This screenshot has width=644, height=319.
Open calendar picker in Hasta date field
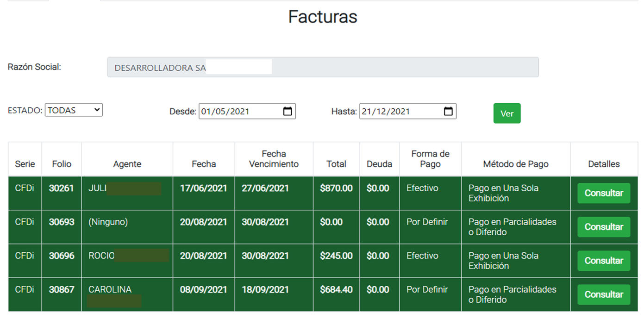pyautogui.click(x=448, y=111)
